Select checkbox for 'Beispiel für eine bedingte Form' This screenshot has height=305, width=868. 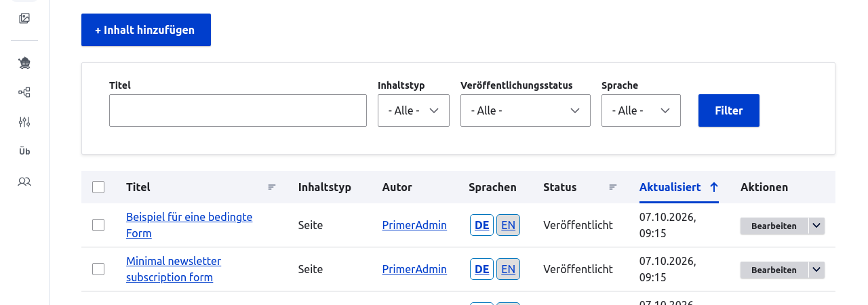pyautogui.click(x=98, y=225)
